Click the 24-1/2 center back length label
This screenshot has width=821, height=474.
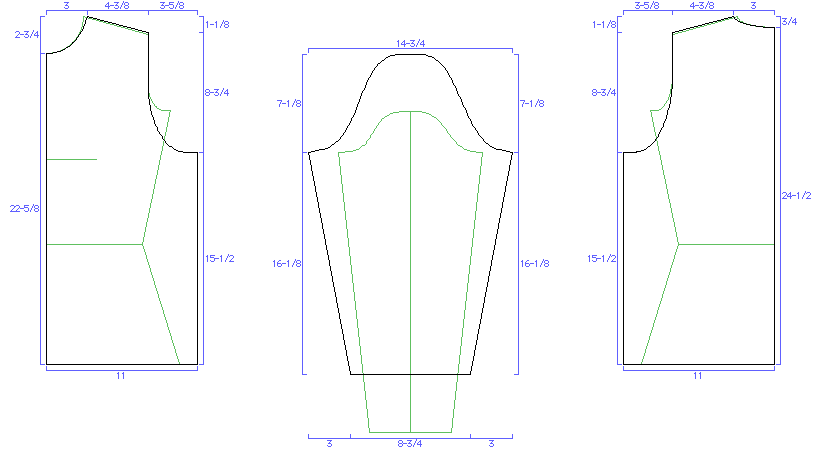click(796, 195)
